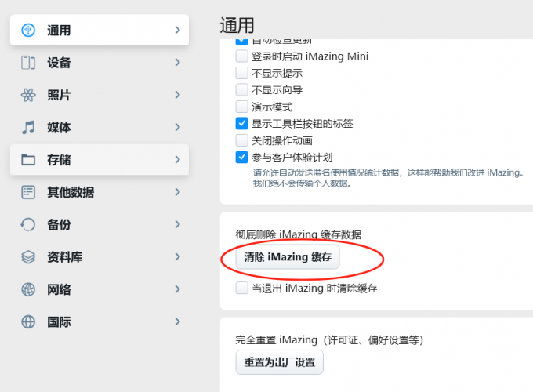
Task: Uncheck 参与客户体验计划 checkbox
Action: [x=241, y=157]
